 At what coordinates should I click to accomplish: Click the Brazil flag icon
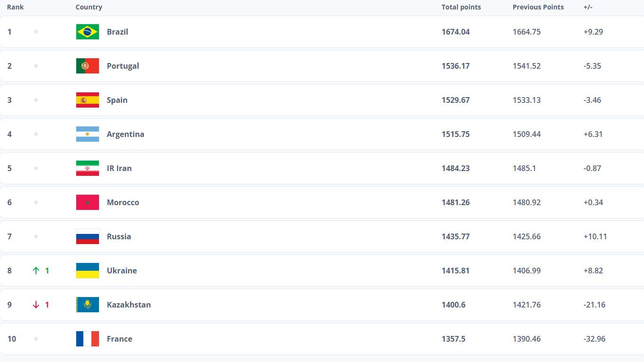tap(88, 32)
